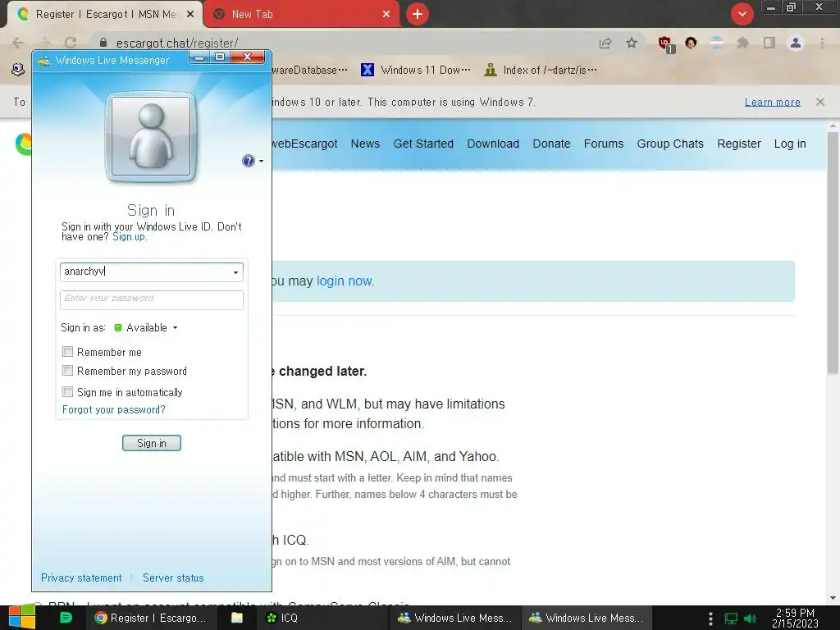Click the green chat icon in taskbar
The width and height of the screenshot is (840, 630).
66,618
